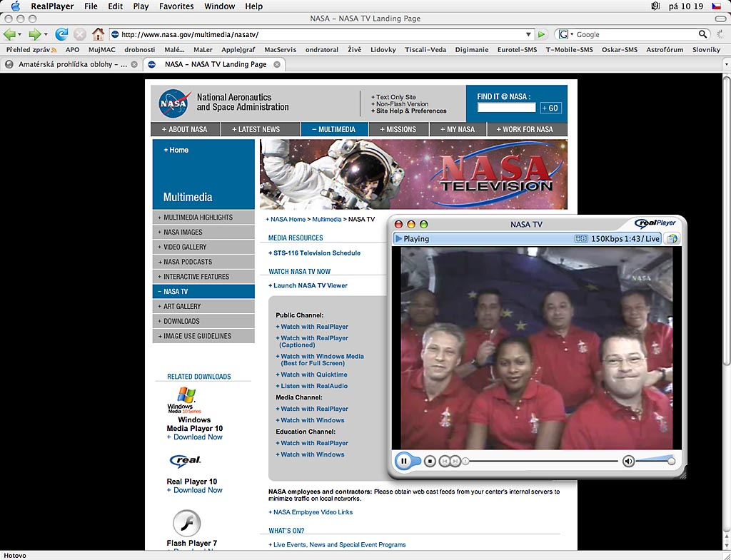Click Watch with Quicktime link
The image size is (731, 560).
coord(311,375)
